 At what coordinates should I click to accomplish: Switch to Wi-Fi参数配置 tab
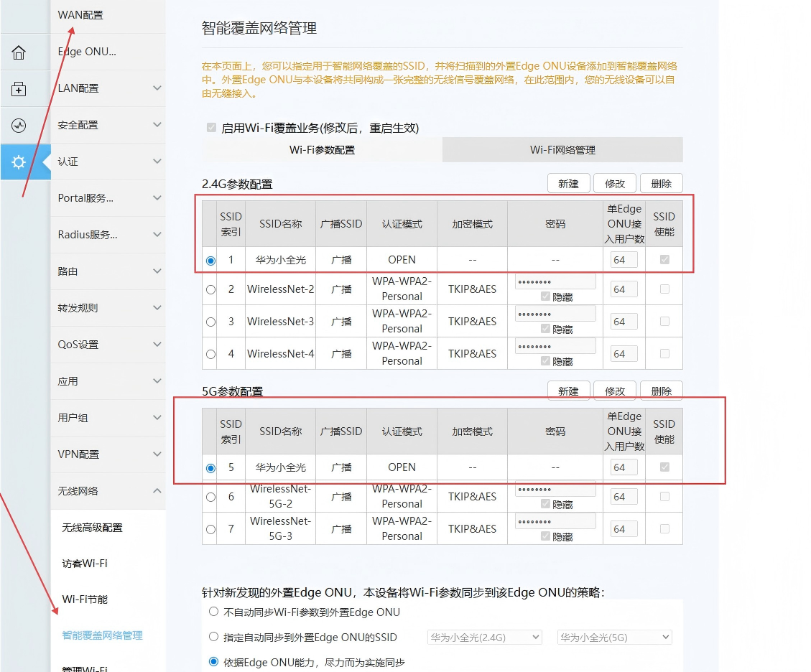pyautogui.click(x=322, y=150)
